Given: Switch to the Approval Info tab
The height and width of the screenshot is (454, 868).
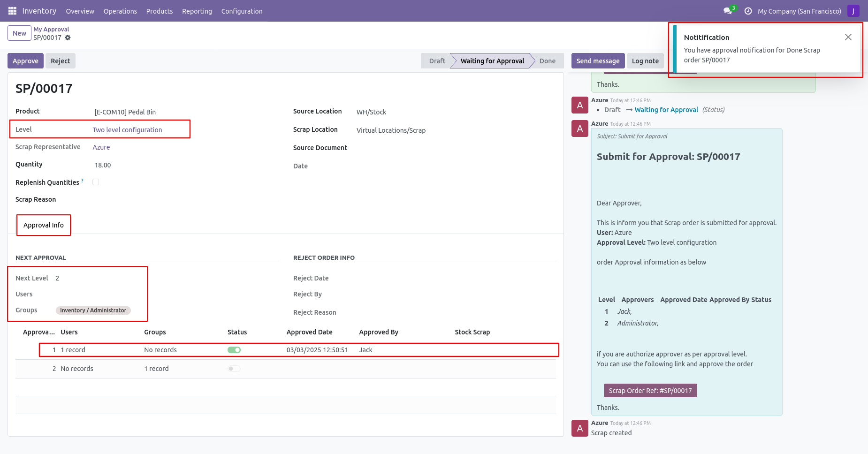Looking at the screenshot, I should point(44,225).
